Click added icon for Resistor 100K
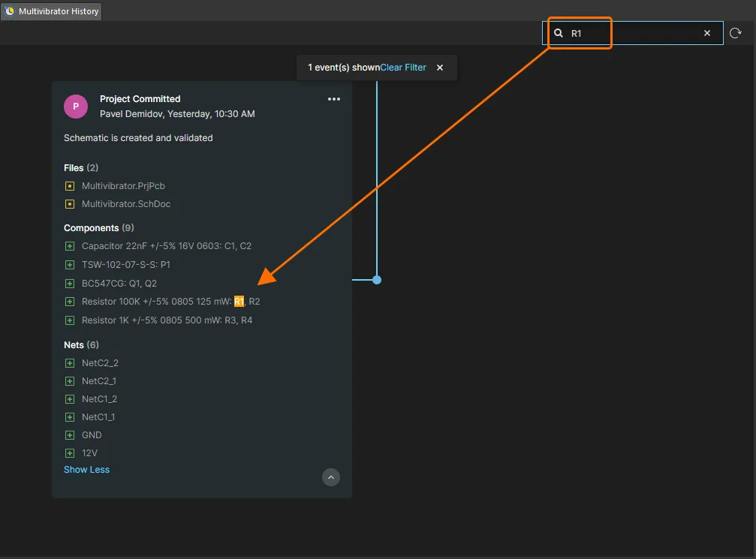756x559 pixels. [x=69, y=302]
